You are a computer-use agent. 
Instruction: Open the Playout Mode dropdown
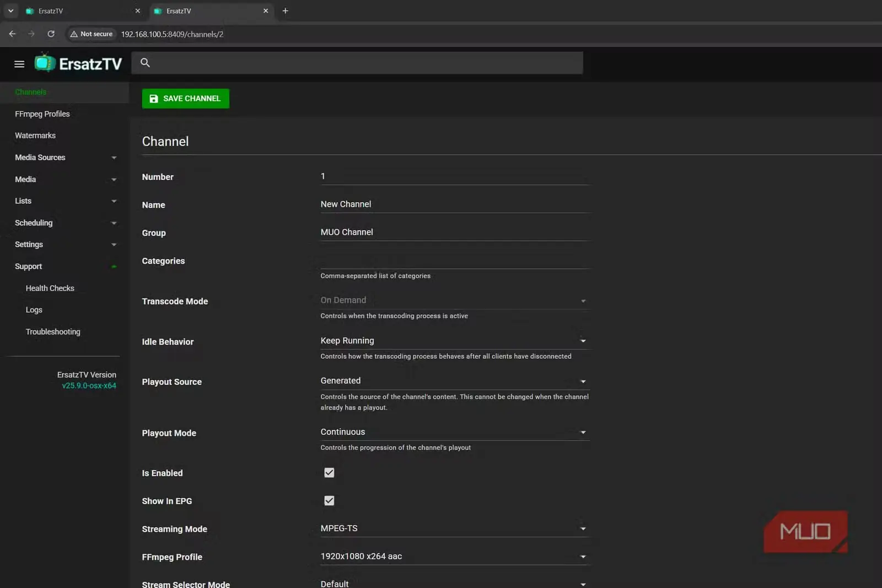pyautogui.click(x=455, y=433)
